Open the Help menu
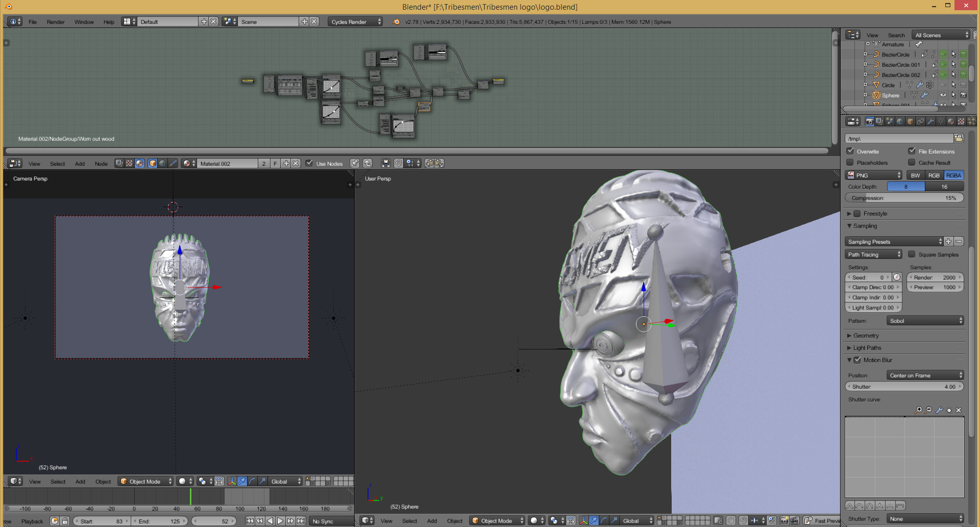This screenshot has width=980, height=527. pos(109,22)
